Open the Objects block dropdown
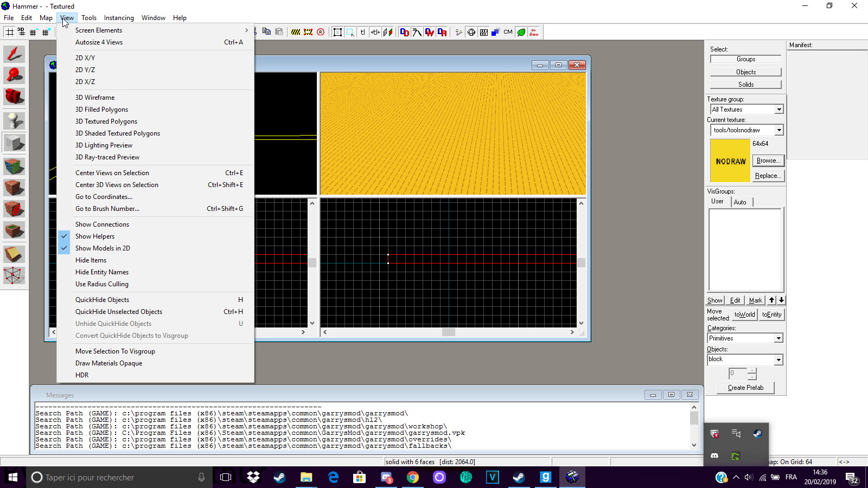Image resolution: width=868 pixels, height=488 pixels. click(778, 359)
